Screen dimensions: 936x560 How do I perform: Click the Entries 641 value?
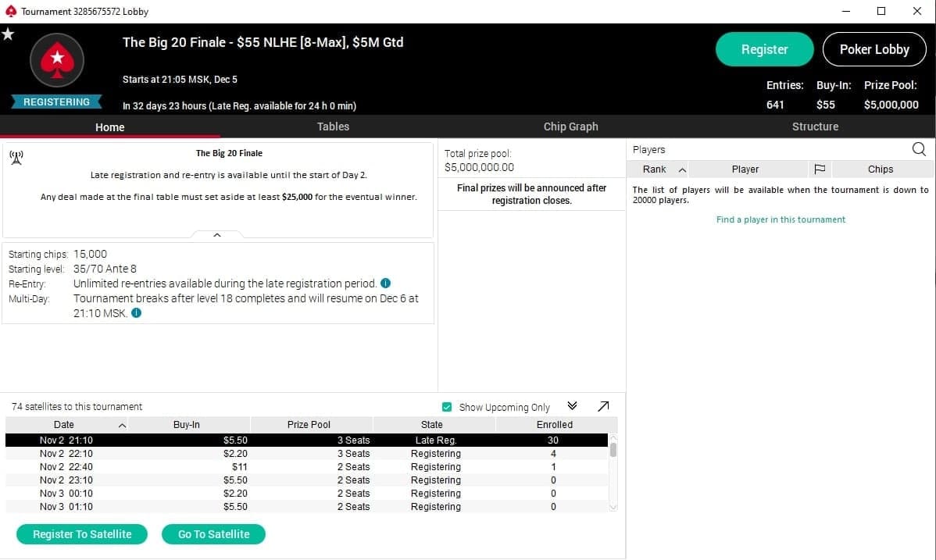pos(775,105)
